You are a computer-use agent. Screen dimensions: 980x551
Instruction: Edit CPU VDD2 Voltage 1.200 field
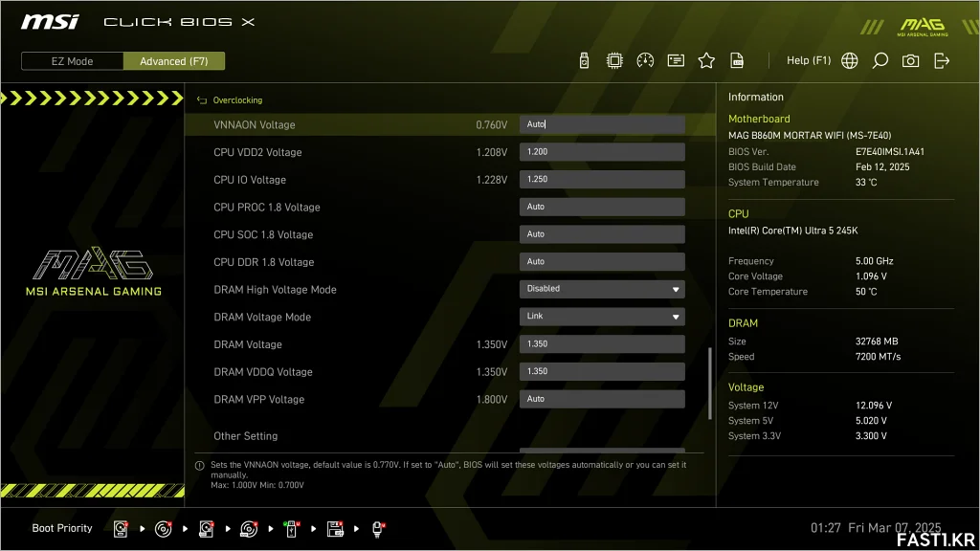pos(602,152)
